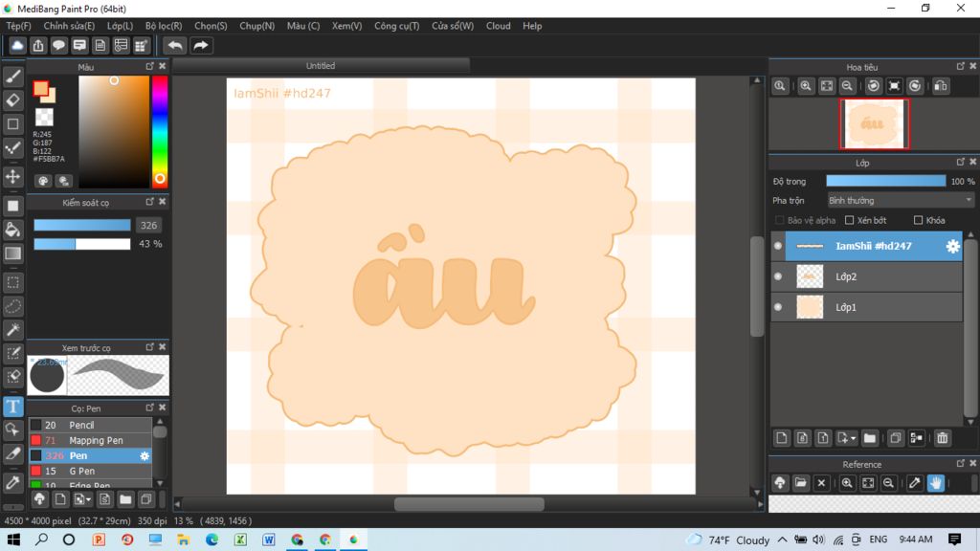The height and width of the screenshot is (551, 980).
Task: Select the Magic Wand tool
Action: (13, 330)
